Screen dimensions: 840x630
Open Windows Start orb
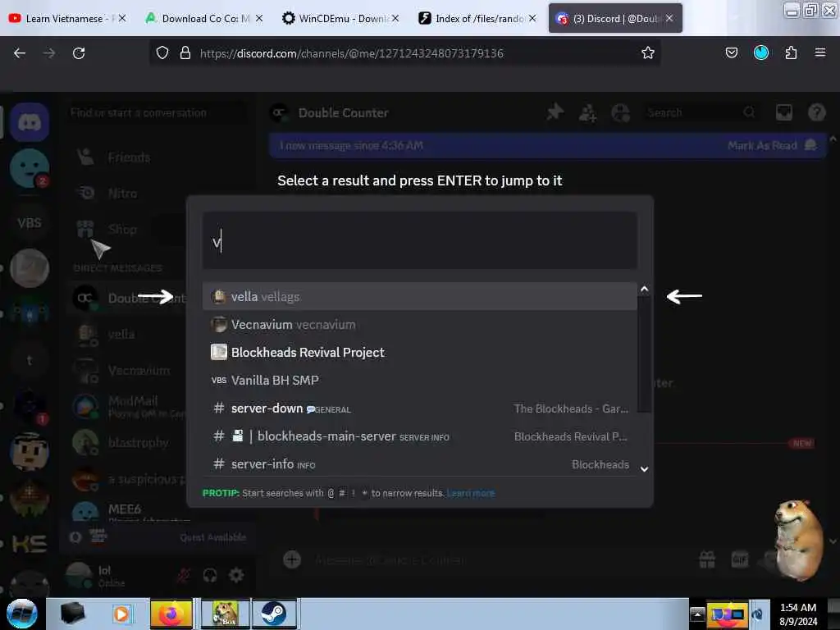[x=21, y=614]
